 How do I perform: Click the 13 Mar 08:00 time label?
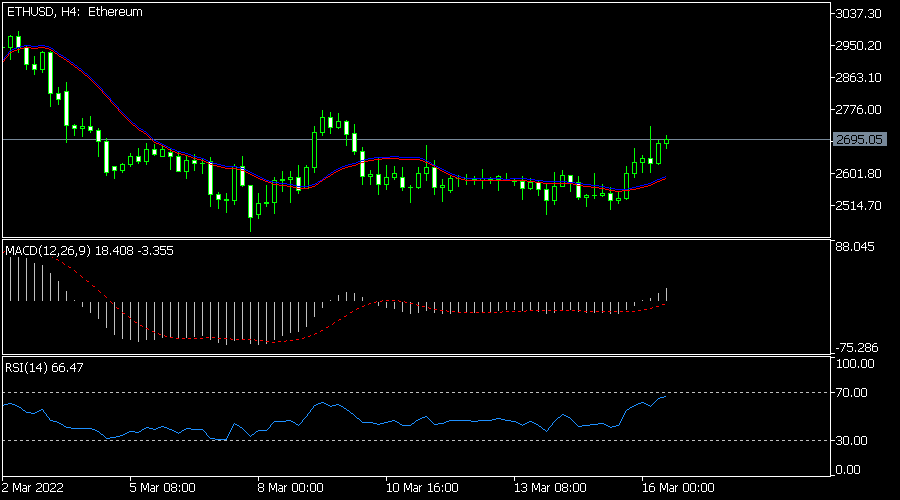(550, 488)
